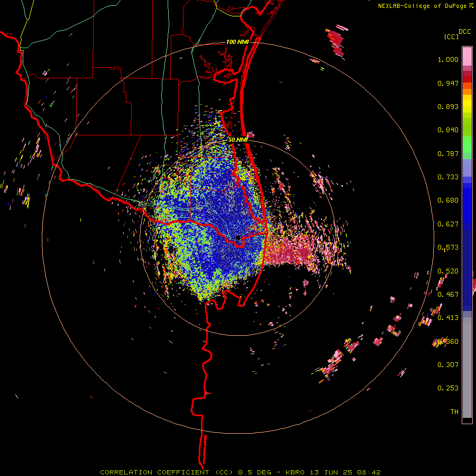476x476 pixels.
Task: Pick the light pink swatch at the color bar top
Action: [x=467, y=57]
